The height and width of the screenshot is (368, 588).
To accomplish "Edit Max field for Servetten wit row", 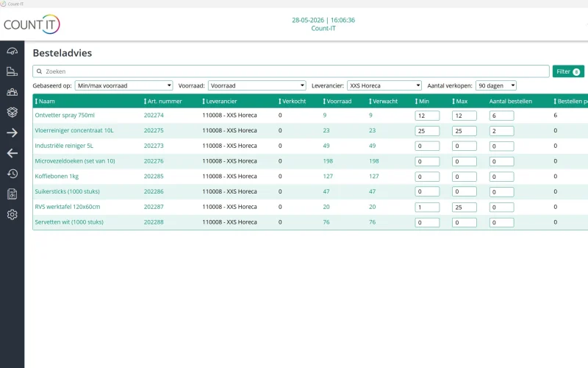I will coord(465,223).
